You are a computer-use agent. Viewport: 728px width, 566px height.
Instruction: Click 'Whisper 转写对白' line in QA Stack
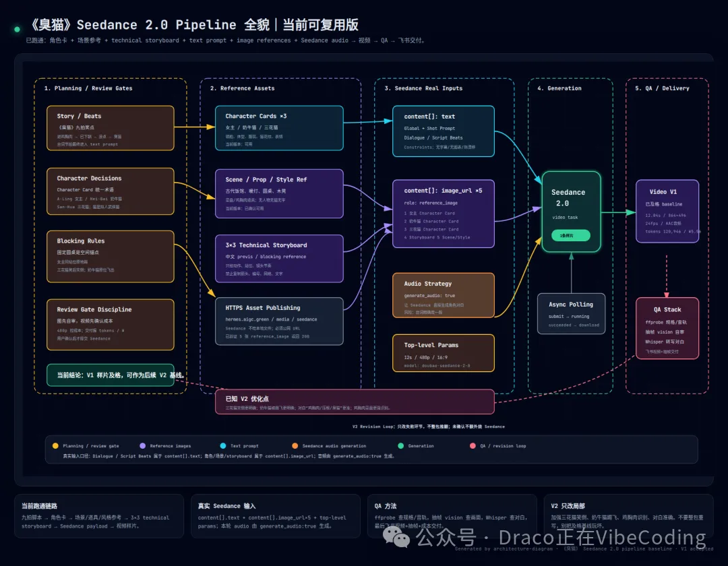pos(665,342)
